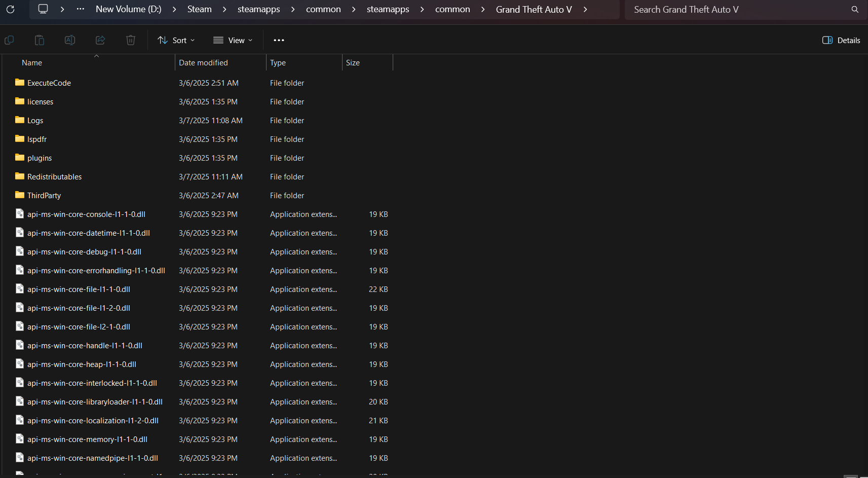Expand chevron after Grand Theft Auto V breadcrumb
This screenshot has width=868, height=478.
585,10
